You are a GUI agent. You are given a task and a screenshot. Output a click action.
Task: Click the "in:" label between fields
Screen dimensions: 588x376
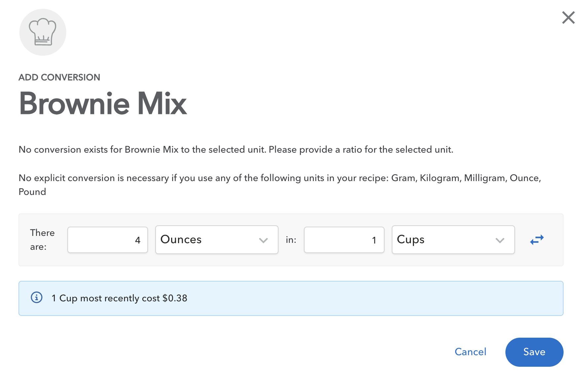coord(291,240)
